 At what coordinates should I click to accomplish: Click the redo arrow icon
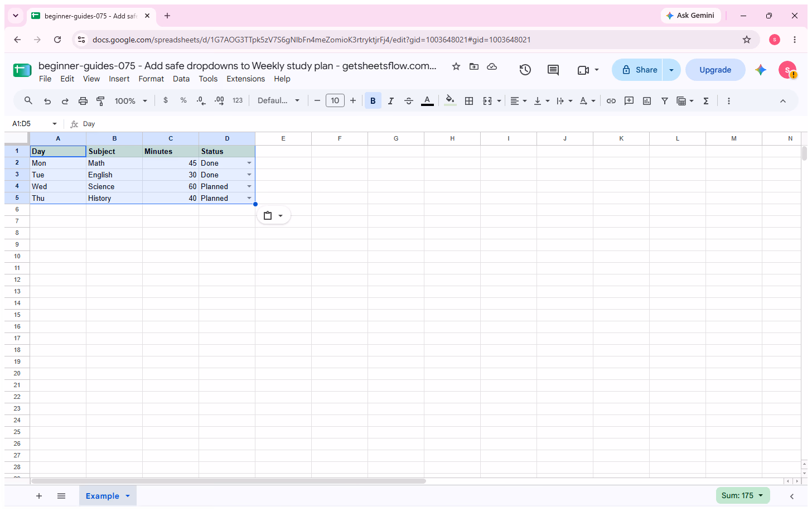(65, 101)
